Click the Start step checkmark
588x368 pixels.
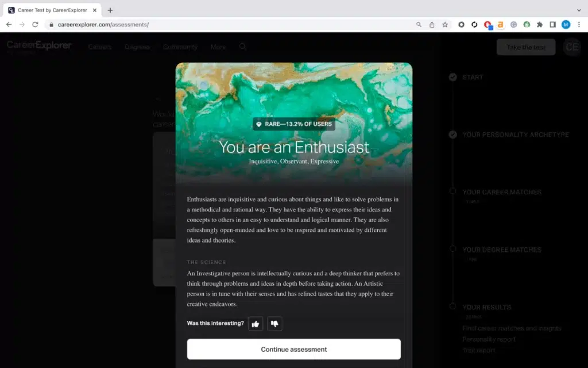452,77
